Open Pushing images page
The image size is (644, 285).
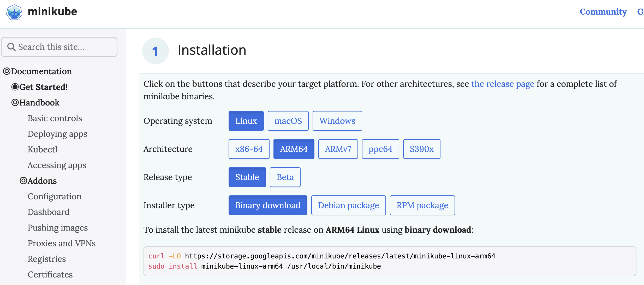point(58,228)
